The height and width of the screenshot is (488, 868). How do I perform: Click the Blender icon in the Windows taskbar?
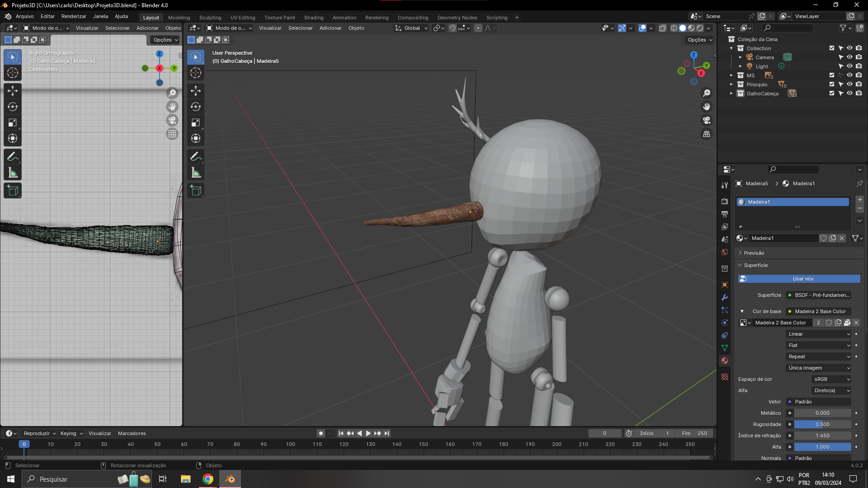(230, 479)
